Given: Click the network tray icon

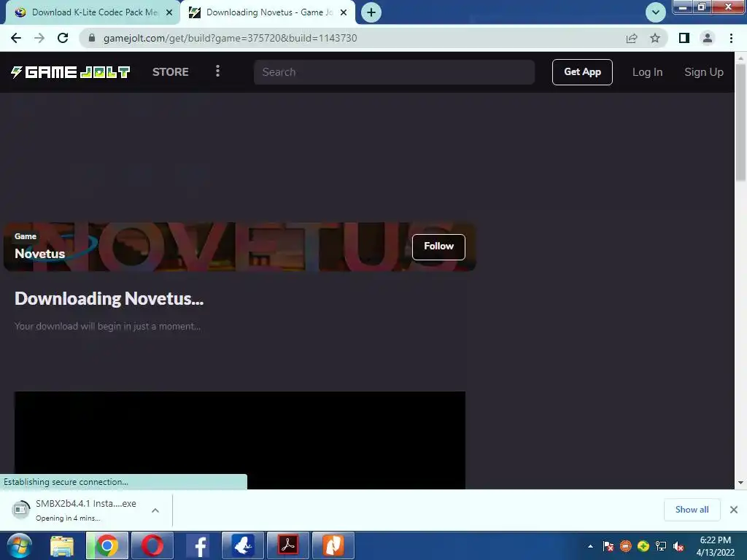Looking at the screenshot, I should 661,546.
